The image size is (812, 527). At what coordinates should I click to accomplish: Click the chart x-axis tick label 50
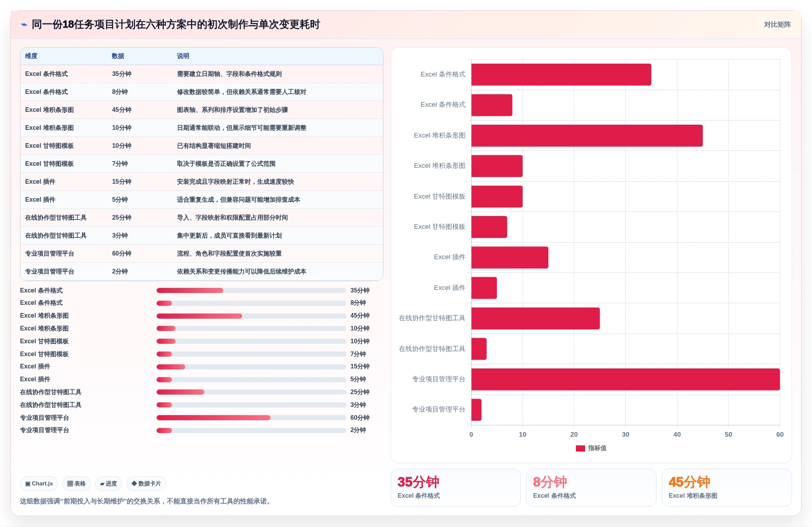pyautogui.click(x=728, y=435)
